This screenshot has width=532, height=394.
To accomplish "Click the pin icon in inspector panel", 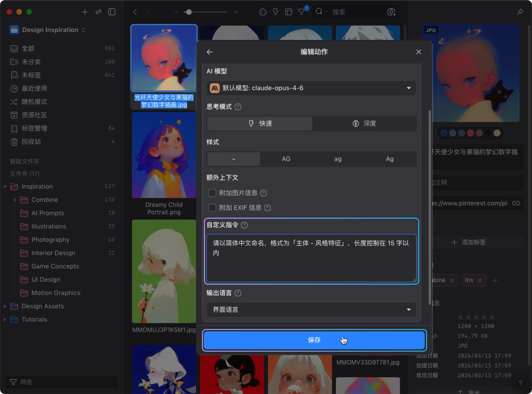I will [x=520, y=12].
